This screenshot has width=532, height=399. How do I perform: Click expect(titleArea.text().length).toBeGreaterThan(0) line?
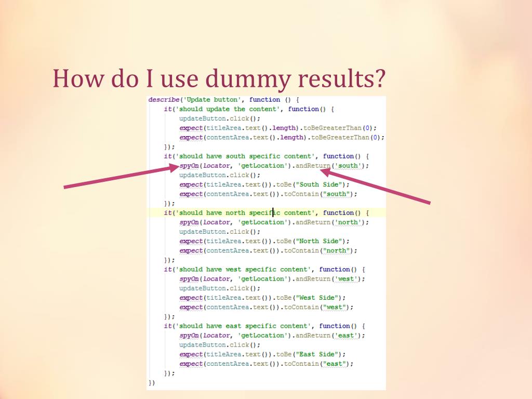(x=278, y=128)
